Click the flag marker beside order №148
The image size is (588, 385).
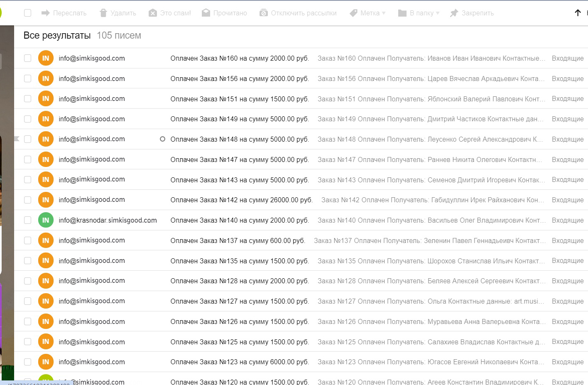[x=17, y=139]
